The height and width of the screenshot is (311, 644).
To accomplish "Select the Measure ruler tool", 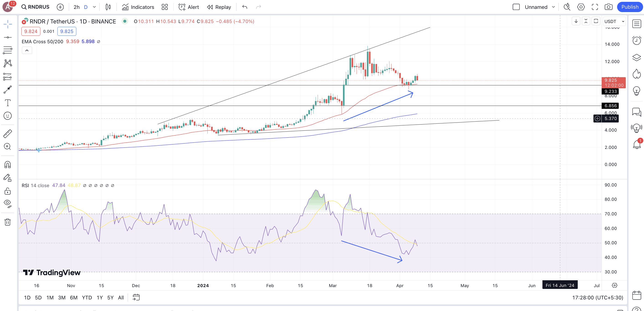I will (x=8, y=134).
